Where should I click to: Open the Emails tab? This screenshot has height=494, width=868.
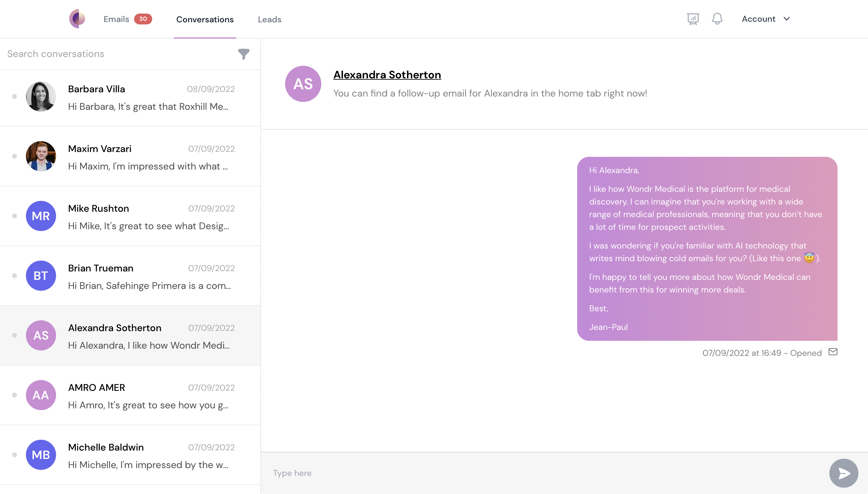pyautogui.click(x=117, y=19)
